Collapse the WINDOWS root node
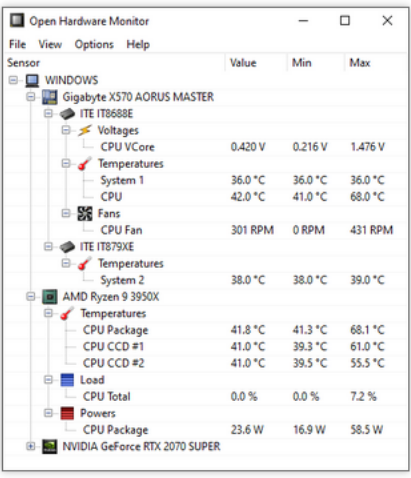This screenshot has width=411, height=478. pos(13,80)
